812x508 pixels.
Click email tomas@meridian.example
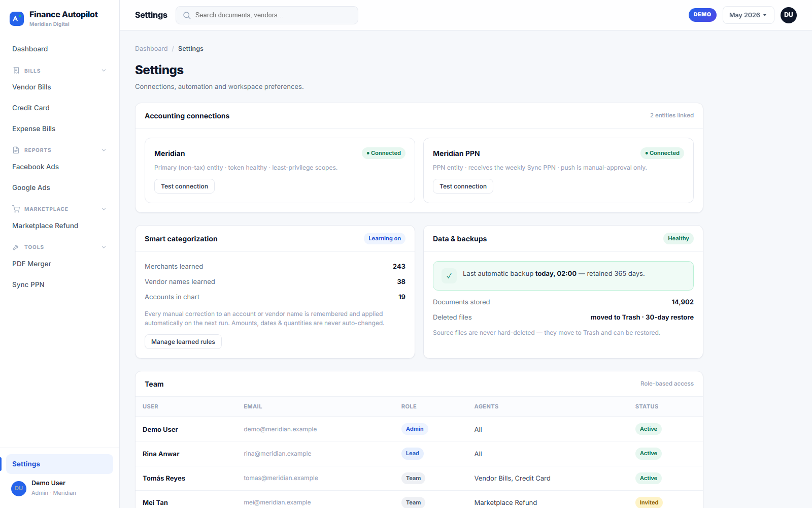tap(281, 478)
